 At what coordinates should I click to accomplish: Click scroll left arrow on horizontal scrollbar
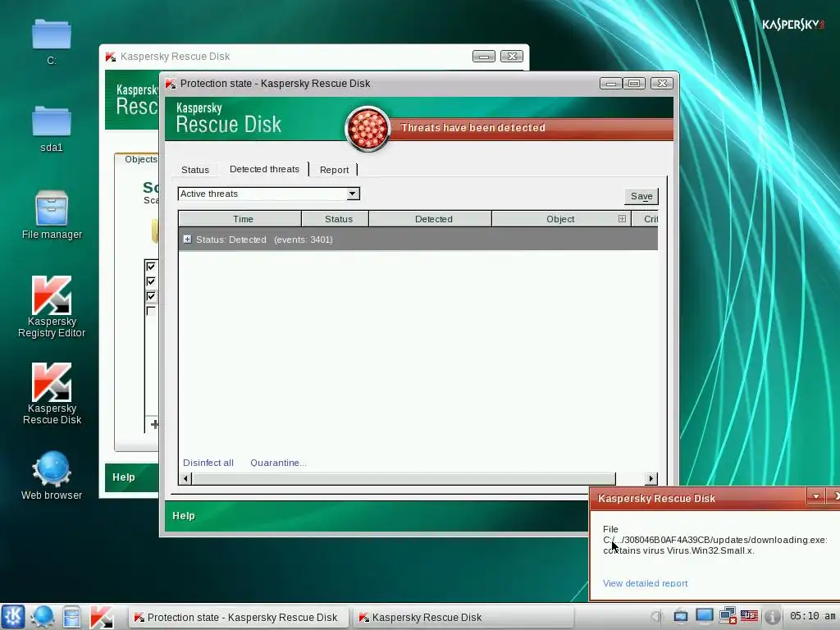tap(185, 478)
